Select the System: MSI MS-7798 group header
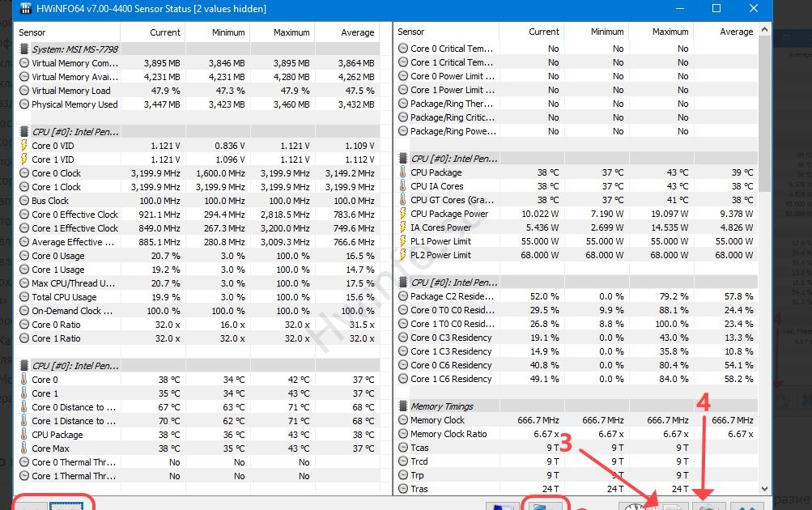 (199, 49)
